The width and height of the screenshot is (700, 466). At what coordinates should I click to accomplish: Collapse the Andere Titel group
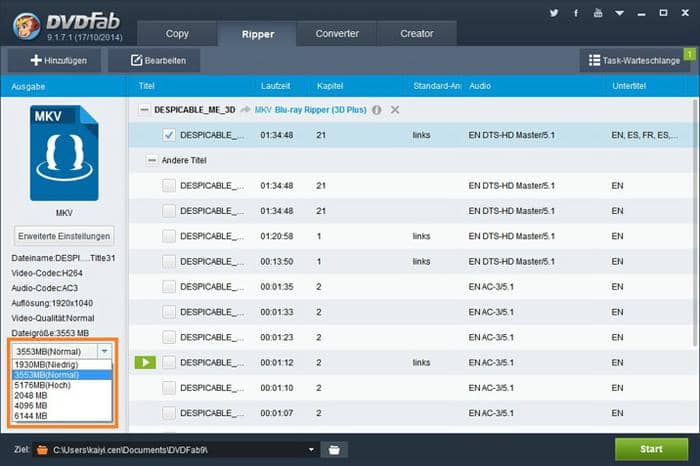152,160
